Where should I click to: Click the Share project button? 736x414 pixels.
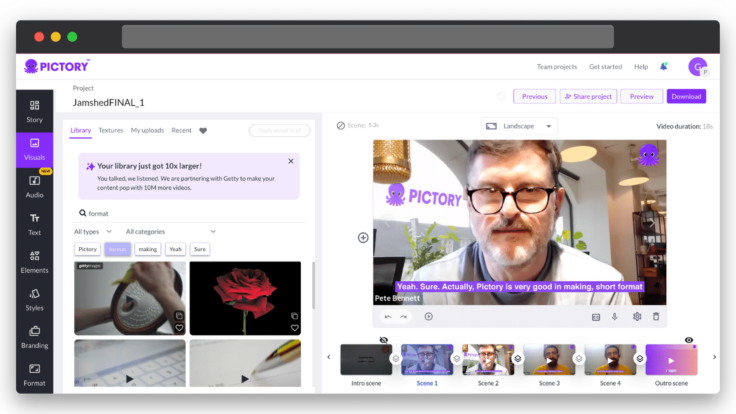coord(588,96)
